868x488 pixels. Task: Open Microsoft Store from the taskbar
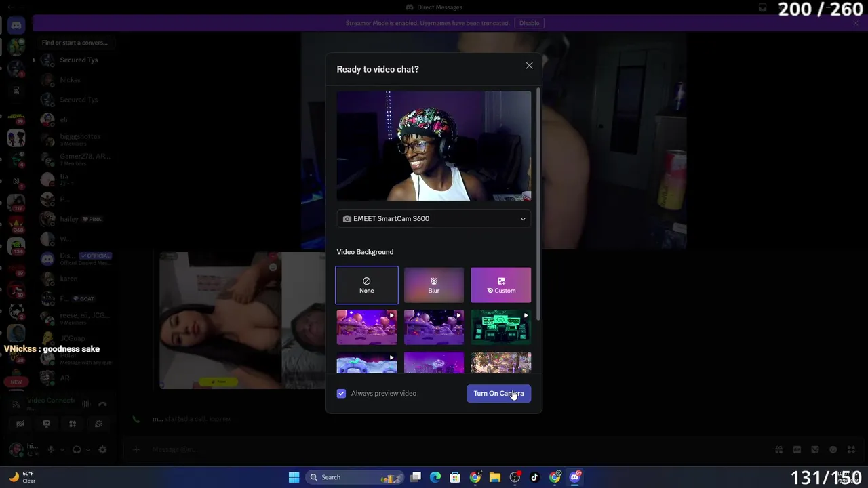tap(455, 477)
